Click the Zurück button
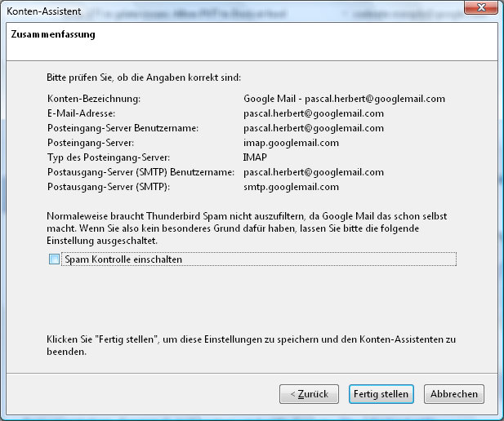The image size is (504, 421). tap(309, 394)
